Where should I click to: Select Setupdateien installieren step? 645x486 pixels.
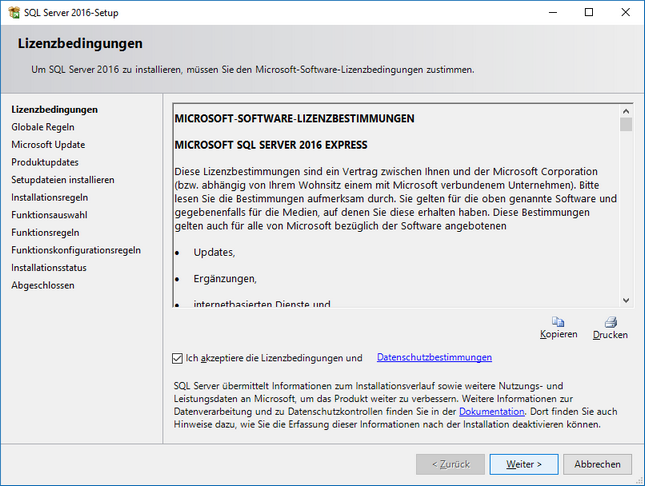coord(63,180)
